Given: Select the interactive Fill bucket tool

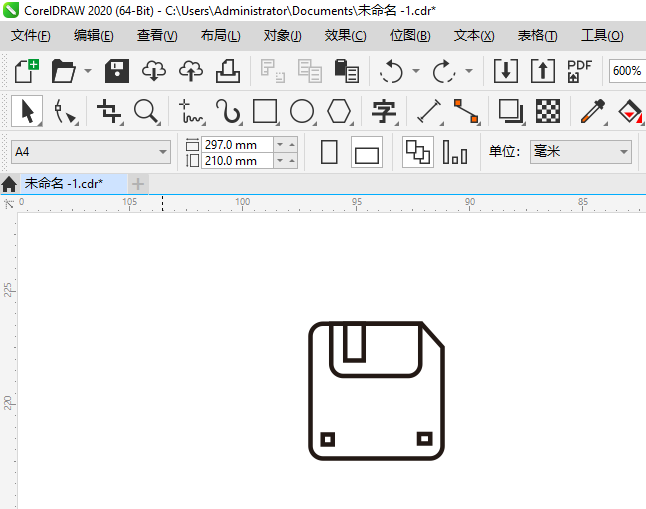Looking at the screenshot, I should (x=630, y=111).
